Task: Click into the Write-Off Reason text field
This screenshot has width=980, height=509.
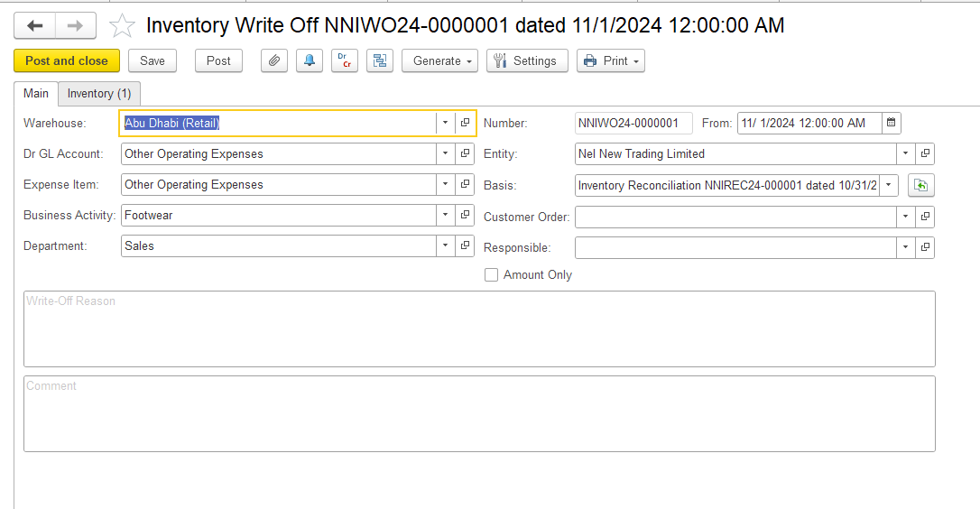Action: [478, 329]
